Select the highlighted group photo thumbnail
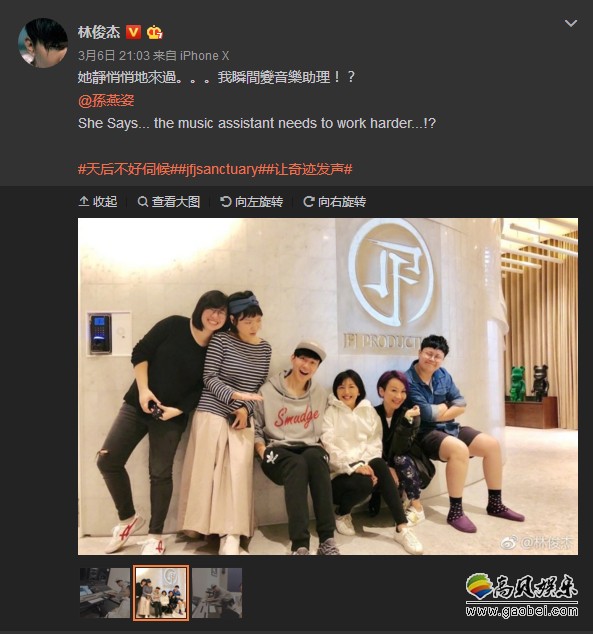 tap(161, 593)
